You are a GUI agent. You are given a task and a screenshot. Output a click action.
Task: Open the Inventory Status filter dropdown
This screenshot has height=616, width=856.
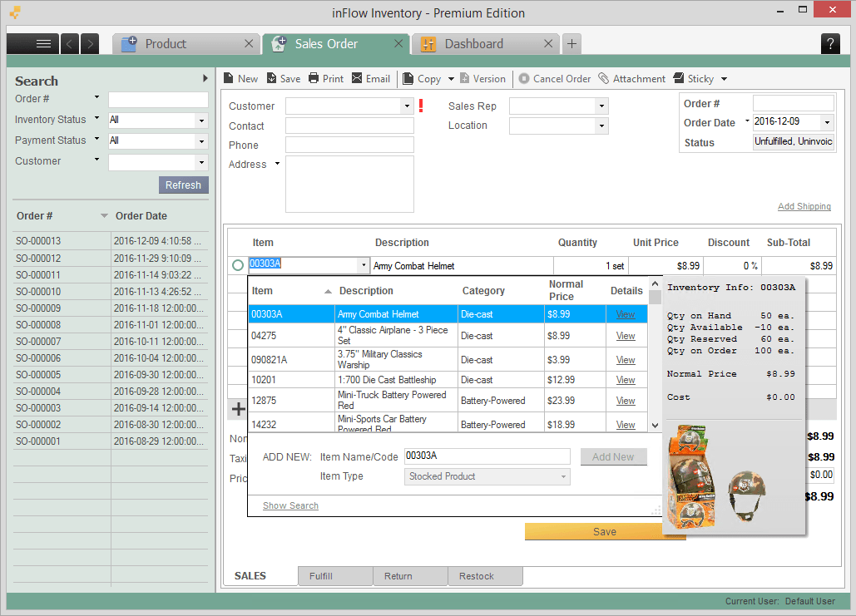coord(200,119)
